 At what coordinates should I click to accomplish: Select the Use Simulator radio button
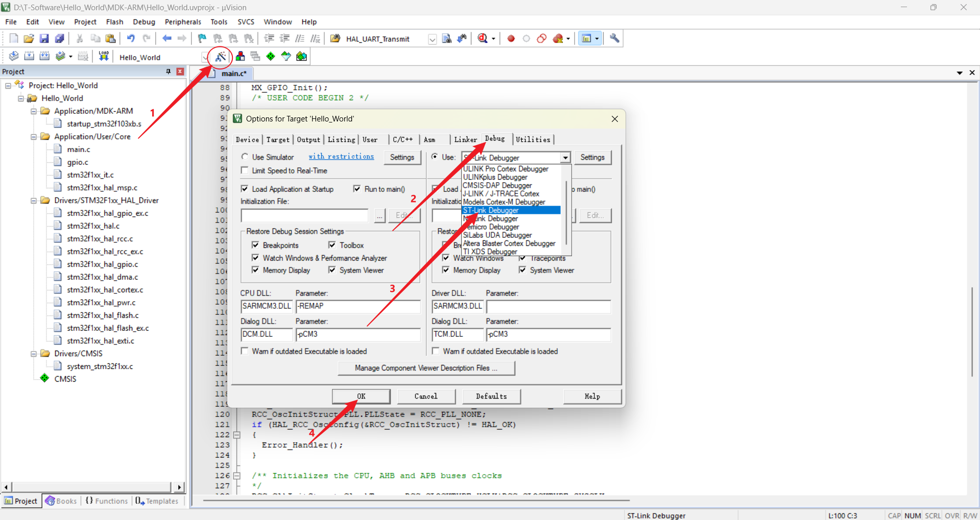click(245, 157)
